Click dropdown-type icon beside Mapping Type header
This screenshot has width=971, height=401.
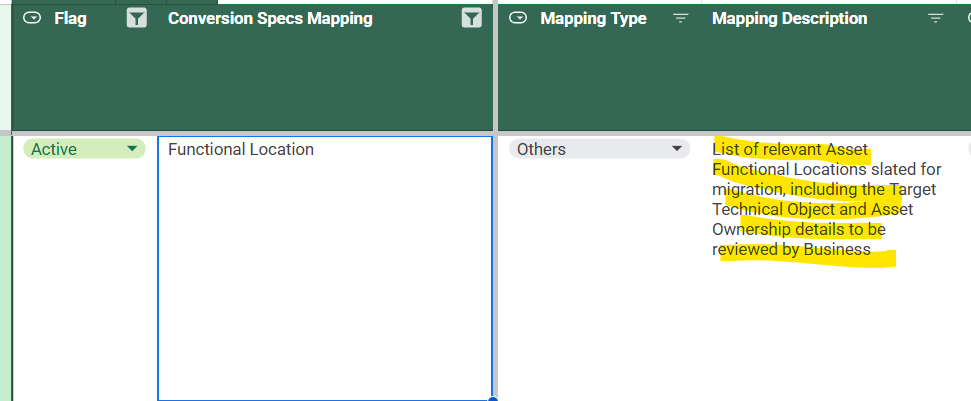[x=518, y=19]
